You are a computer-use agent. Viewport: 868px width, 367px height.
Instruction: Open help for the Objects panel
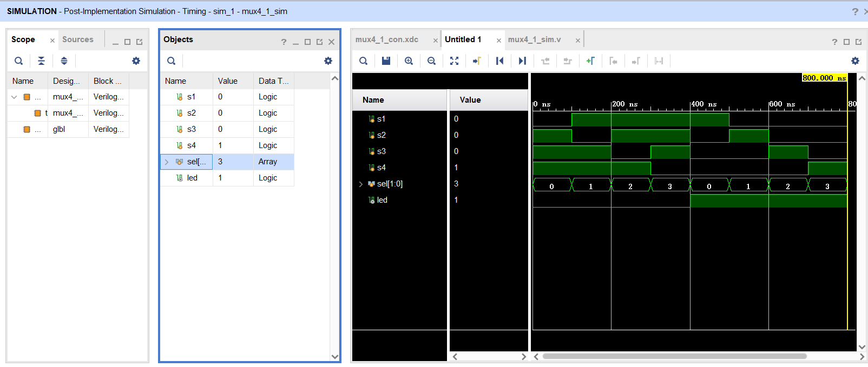(284, 42)
